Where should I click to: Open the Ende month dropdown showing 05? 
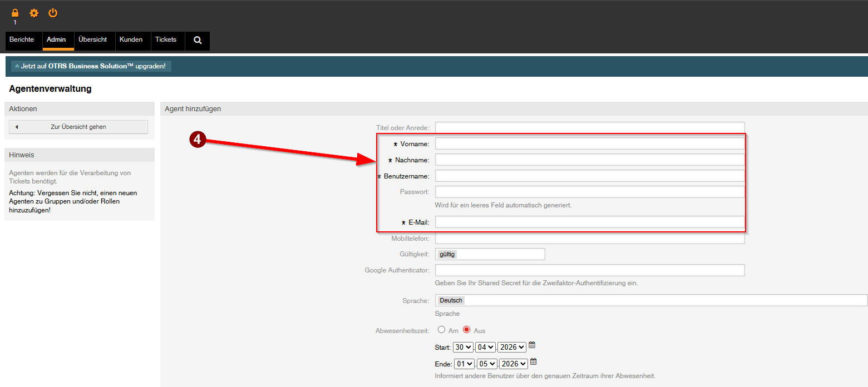tap(487, 364)
